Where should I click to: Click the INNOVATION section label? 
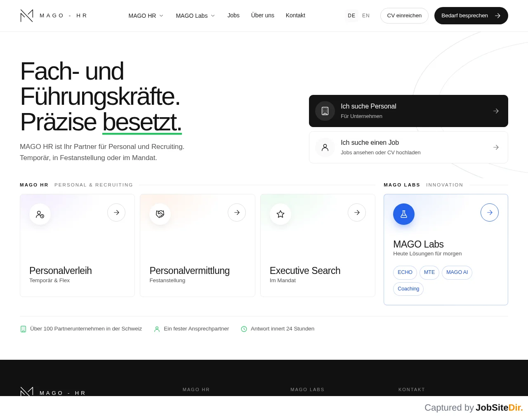click(x=445, y=185)
